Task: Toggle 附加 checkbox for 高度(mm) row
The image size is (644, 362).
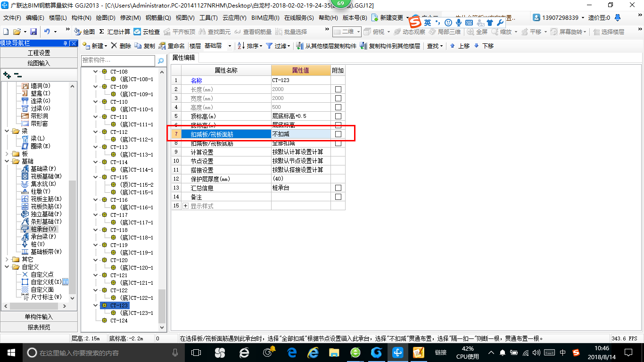Action: 338,107
